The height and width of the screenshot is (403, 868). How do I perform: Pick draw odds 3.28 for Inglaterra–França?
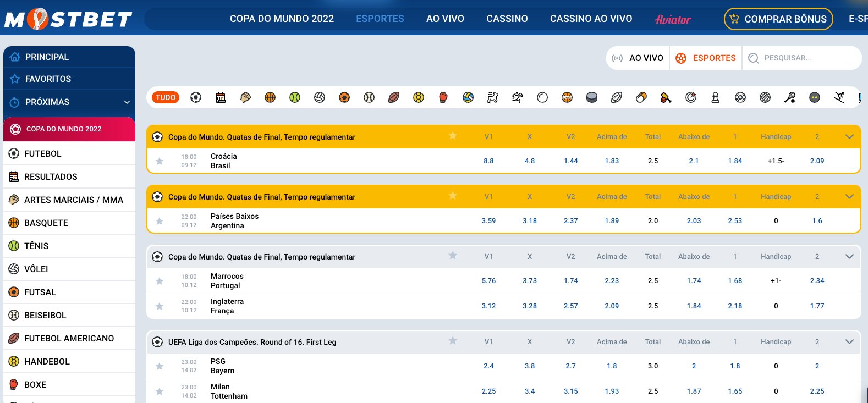[x=530, y=306]
